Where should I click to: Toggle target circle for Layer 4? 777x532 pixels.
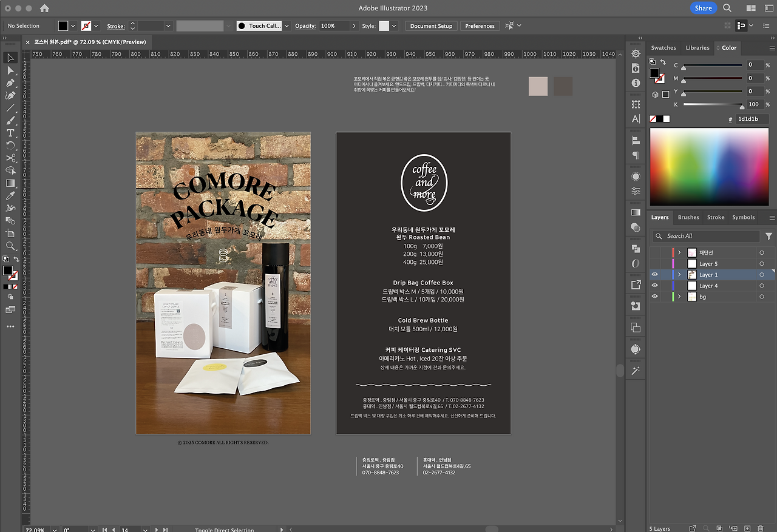tap(762, 286)
